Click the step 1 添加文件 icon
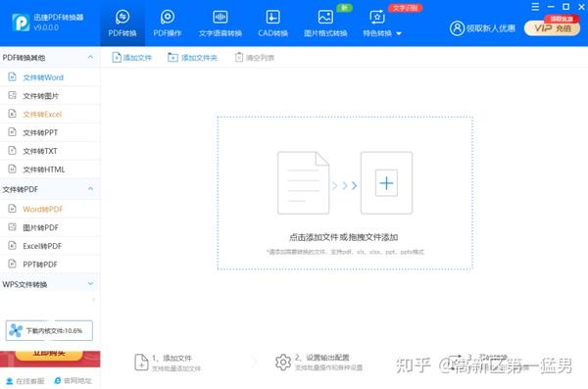 pos(141,363)
